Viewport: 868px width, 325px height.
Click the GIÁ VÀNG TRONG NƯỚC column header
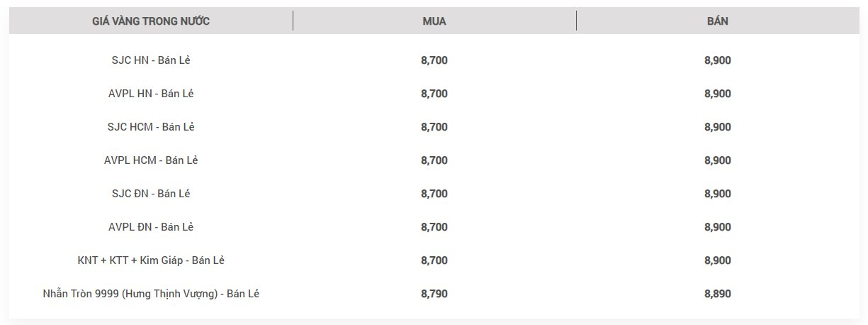(x=151, y=21)
